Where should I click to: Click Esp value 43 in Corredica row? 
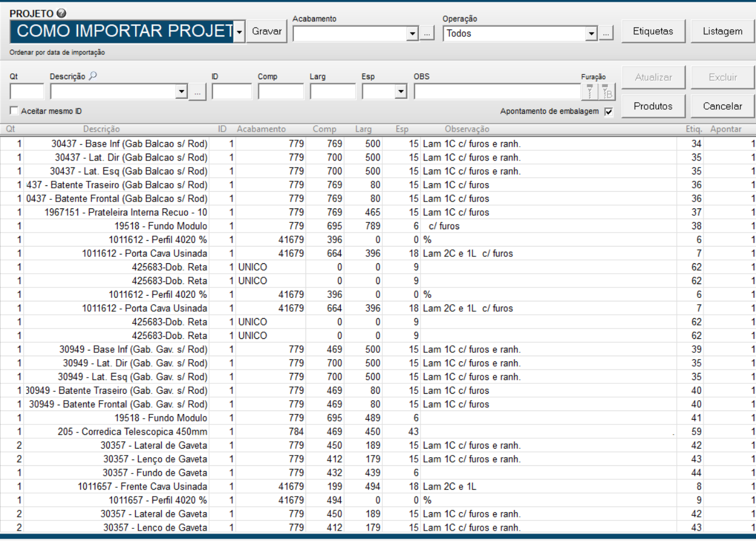click(x=413, y=432)
